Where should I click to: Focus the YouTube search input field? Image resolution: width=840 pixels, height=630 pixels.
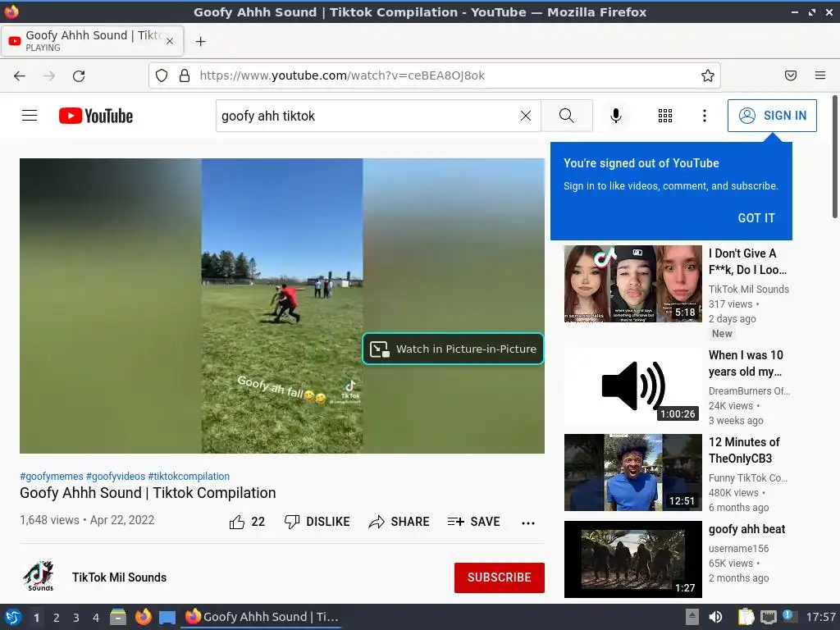pos(367,116)
